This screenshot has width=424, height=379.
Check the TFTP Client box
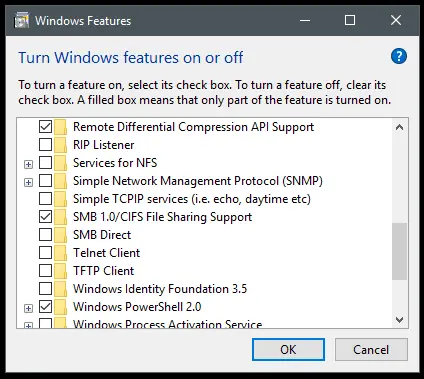pyautogui.click(x=45, y=271)
